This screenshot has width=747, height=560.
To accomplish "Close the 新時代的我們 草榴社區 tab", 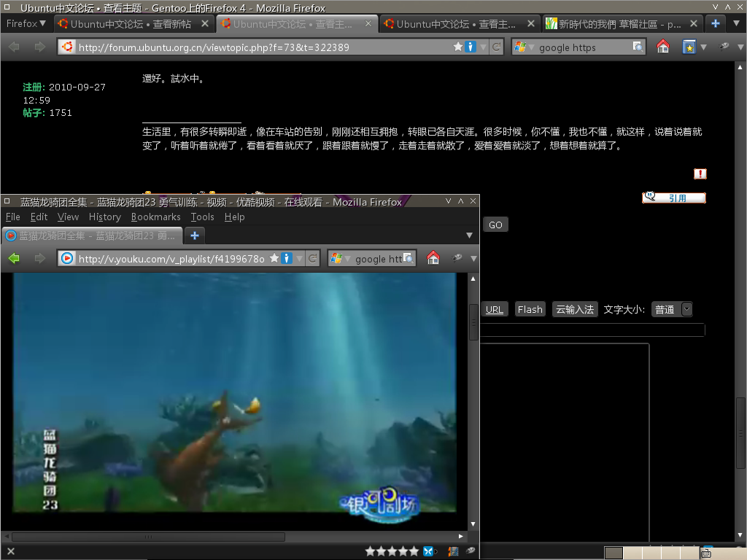I will tap(694, 24).
